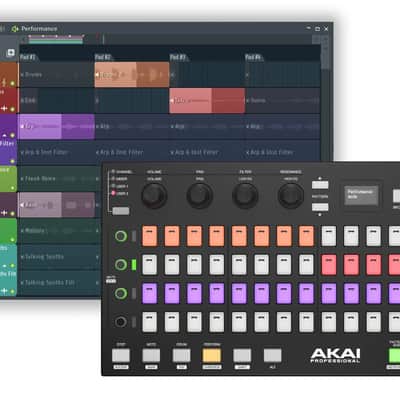Image resolution: width=400 pixels, height=400 pixels.
Task: Click the Performance window title icon
Action: click(15, 29)
